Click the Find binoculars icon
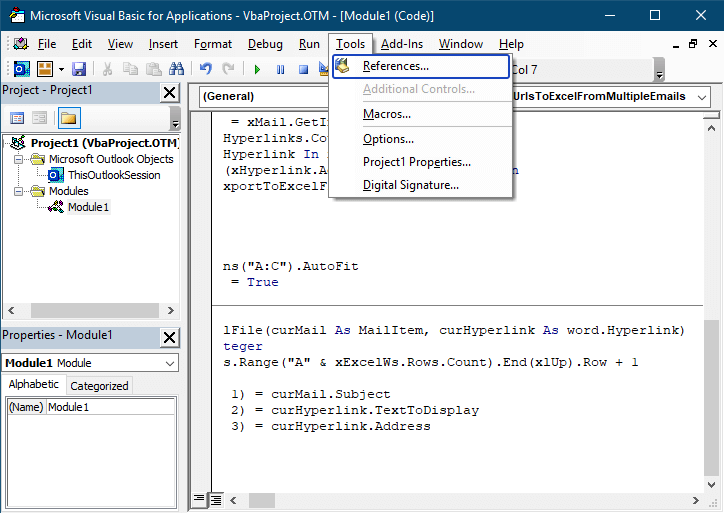 [176, 69]
